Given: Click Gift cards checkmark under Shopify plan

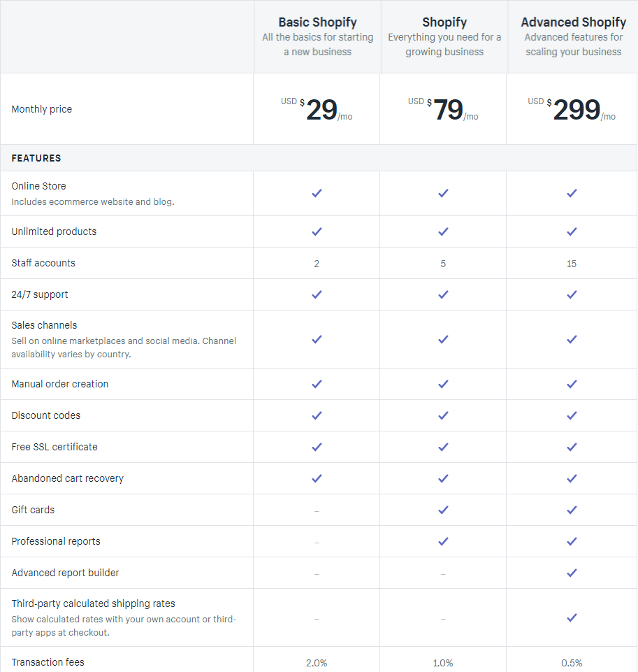Looking at the screenshot, I should pos(443,510).
